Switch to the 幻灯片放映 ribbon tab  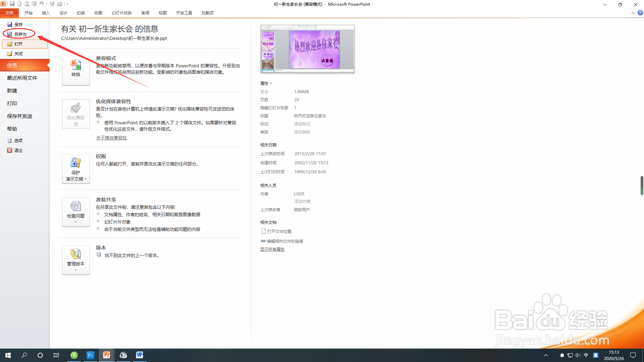point(122,13)
